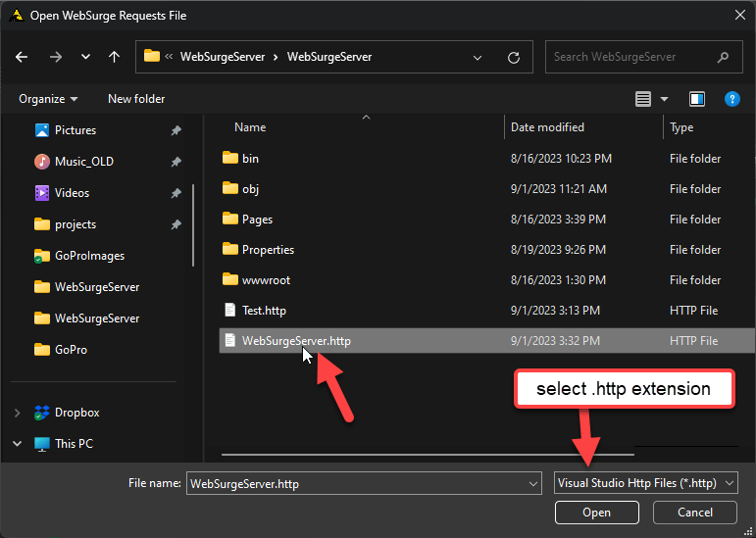Select the bin folder
The width and height of the screenshot is (756, 538).
(x=250, y=159)
